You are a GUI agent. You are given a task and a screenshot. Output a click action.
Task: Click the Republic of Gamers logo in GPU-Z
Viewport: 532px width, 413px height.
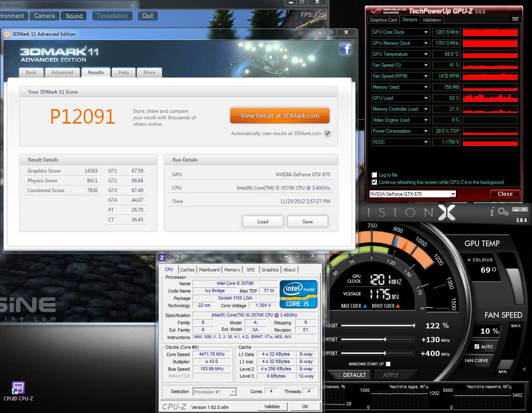(x=388, y=11)
